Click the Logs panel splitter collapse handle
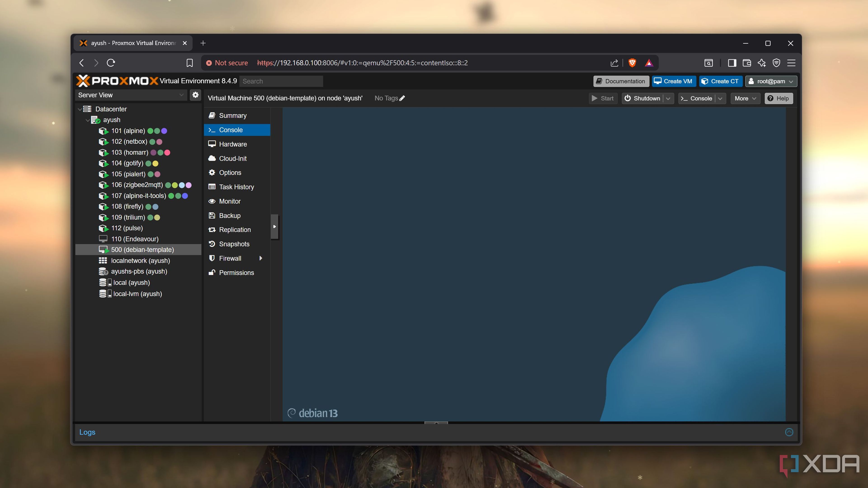Viewport: 868px width, 488px height. coord(436,423)
